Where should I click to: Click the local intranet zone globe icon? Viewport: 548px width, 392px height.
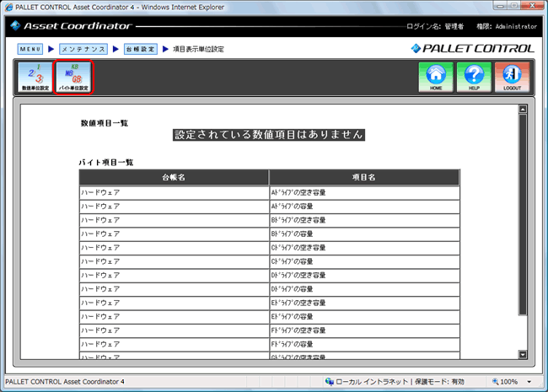point(330,382)
